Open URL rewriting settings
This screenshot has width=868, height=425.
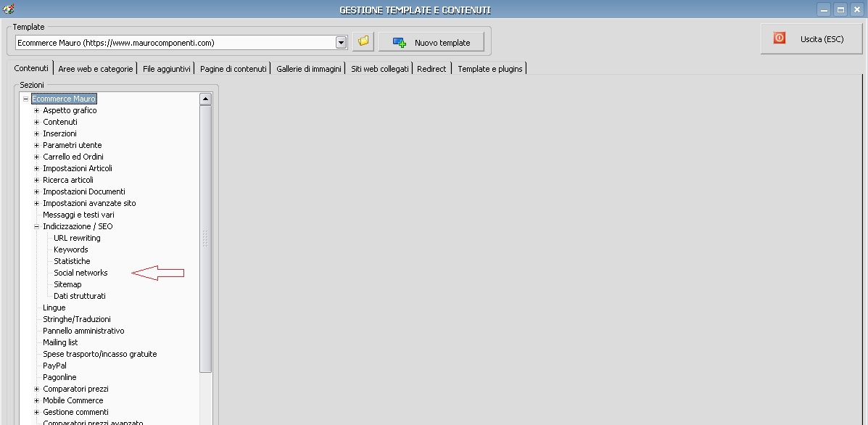[x=77, y=238]
